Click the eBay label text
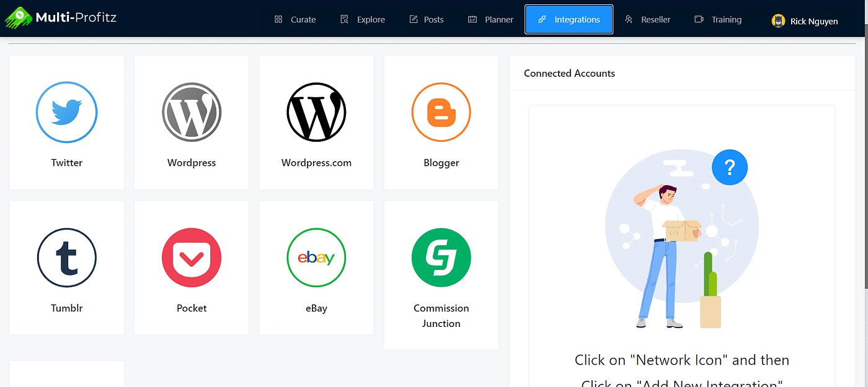 [316, 308]
